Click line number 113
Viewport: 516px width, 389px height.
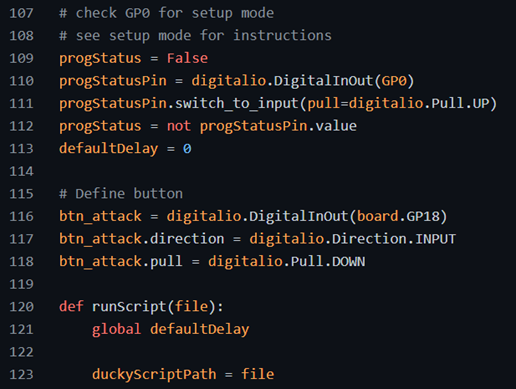pyautogui.click(x=21, y=149)
